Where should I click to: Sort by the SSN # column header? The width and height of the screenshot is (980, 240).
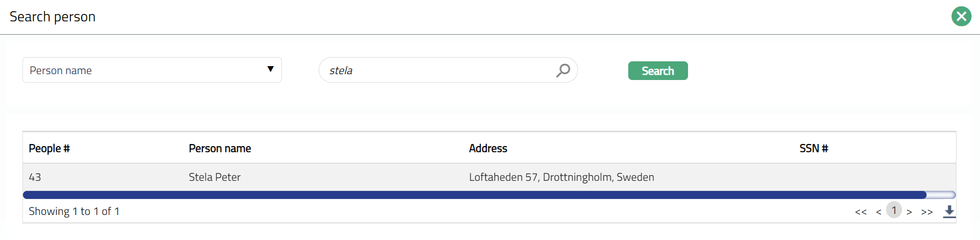(813, 148)
